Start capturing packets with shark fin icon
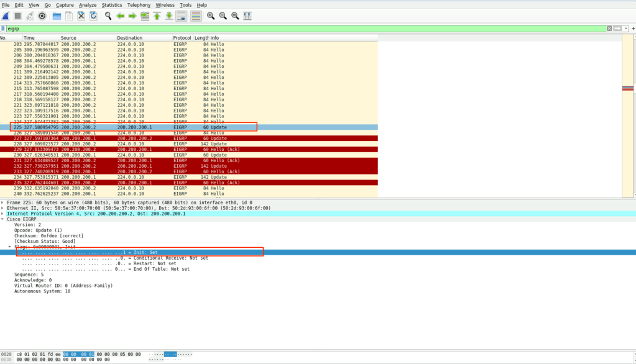Image resolution: width=636 pixels, height=364 pixels. [6, 16]
